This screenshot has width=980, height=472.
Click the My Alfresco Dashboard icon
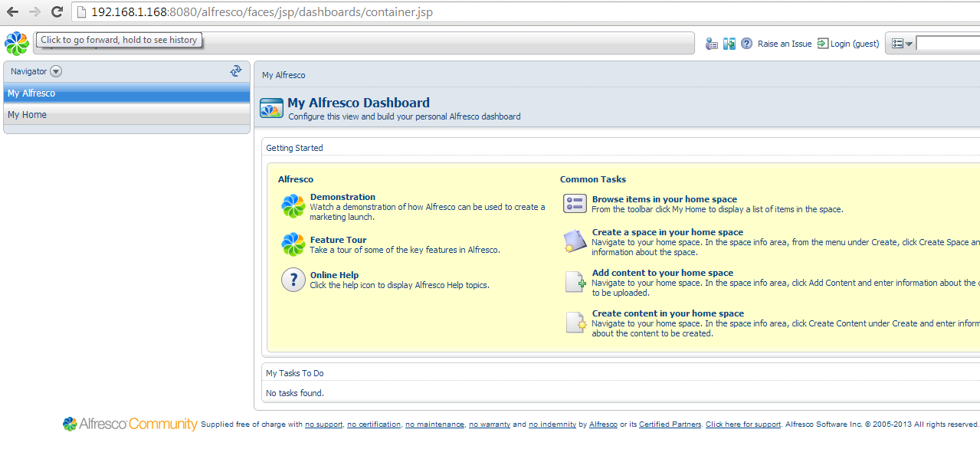pyautogui.click(x=271, y=108)
